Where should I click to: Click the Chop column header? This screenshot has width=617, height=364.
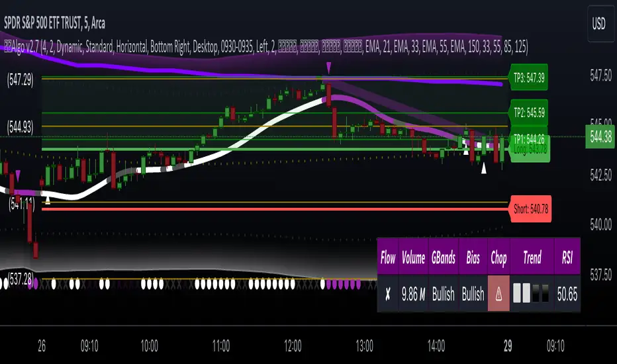click(498, 257)
